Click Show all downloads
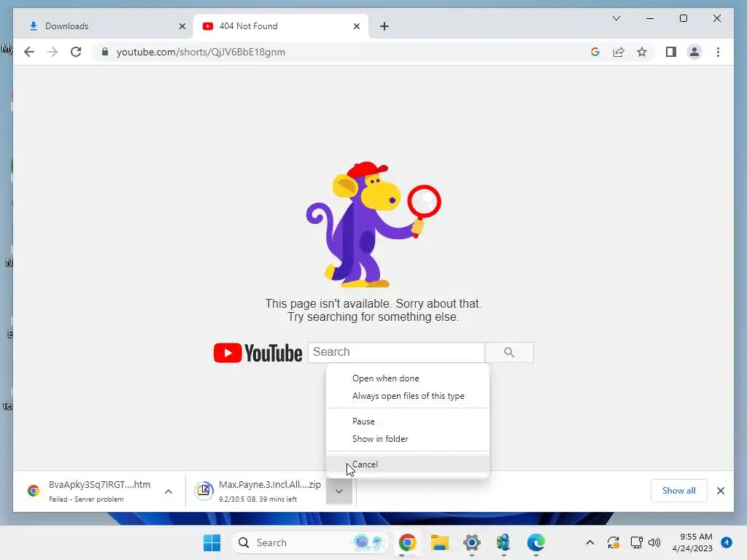747x560 pixels. pos(678,491)
